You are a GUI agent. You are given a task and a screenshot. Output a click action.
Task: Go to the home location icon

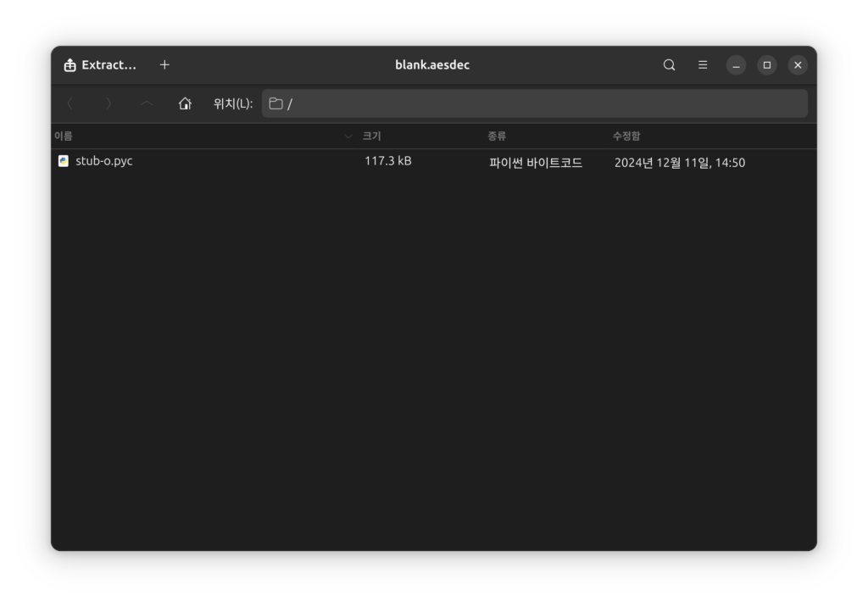pos(185,103)
